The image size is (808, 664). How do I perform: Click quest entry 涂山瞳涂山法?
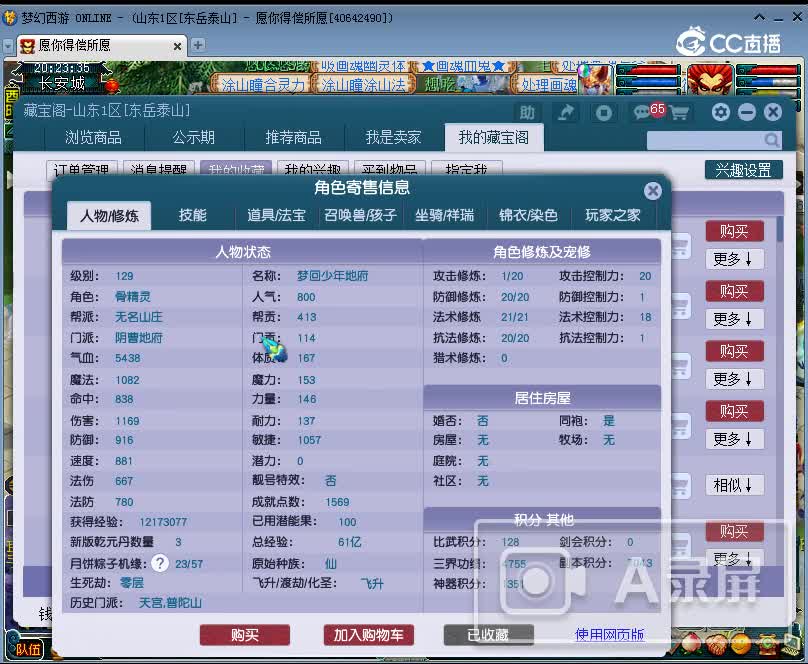click(364, 84)
